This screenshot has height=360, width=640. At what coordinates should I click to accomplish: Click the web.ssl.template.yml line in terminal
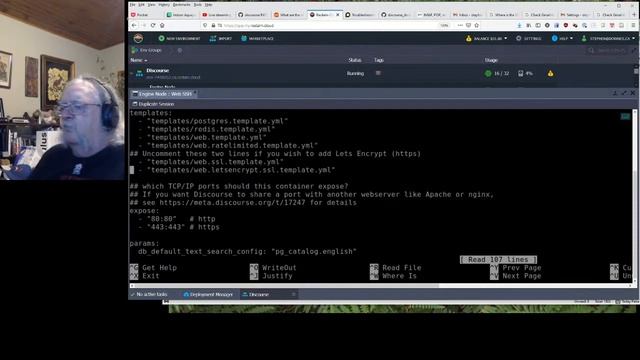tap(211, 162)
